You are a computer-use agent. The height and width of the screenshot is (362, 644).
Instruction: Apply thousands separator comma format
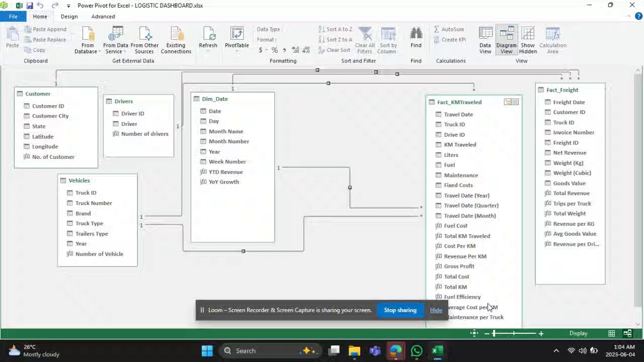(x=284, y=50)
